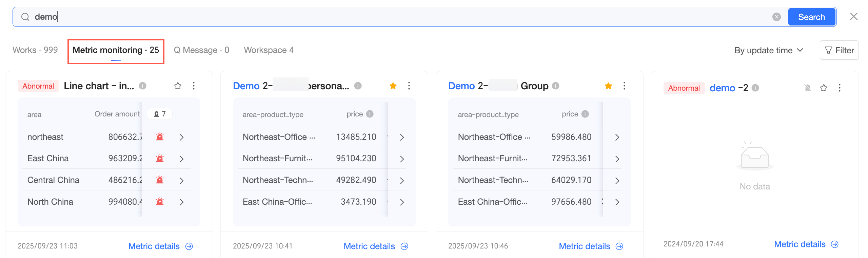Expand row with price 13485.210
This screenshot has height=258, width=868.
pyautogui.click(x=402, y=137)
